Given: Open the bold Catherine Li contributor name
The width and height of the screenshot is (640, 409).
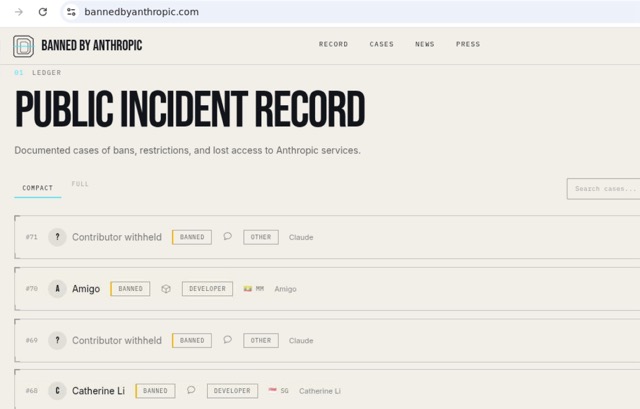Looking at the screenshot, I should point(98,391).
